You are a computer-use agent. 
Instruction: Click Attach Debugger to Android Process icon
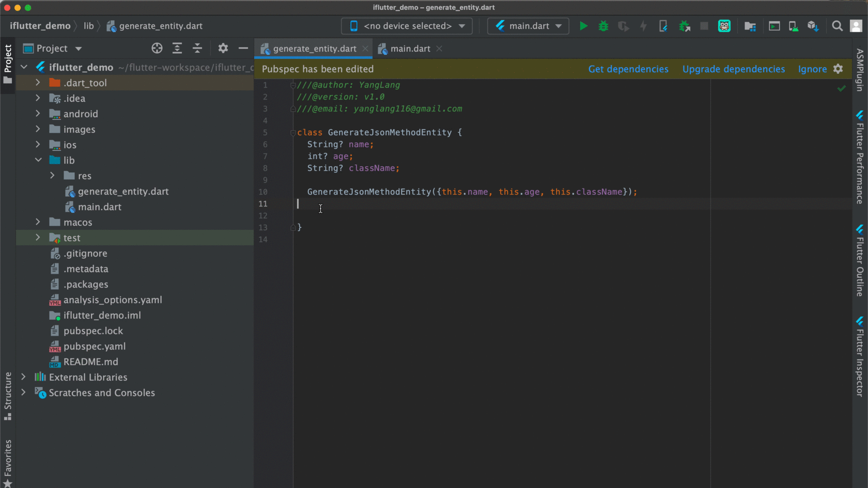(x=685, y=26)
